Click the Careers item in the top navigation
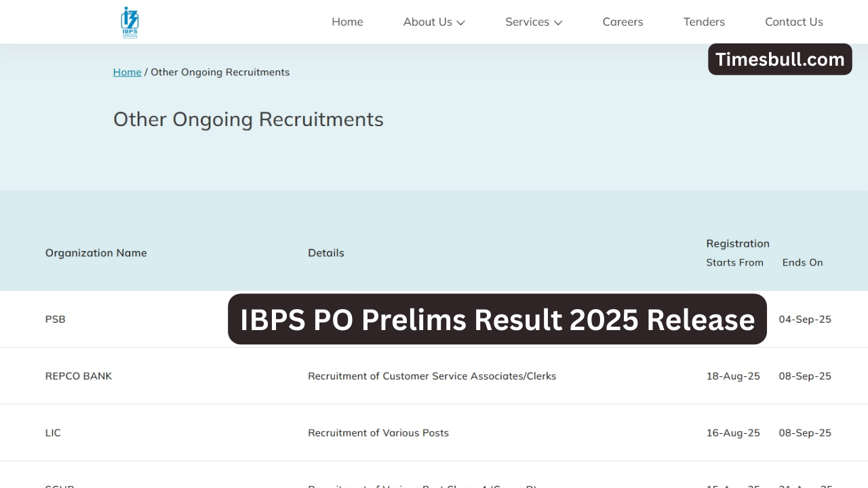 (622, 22)
